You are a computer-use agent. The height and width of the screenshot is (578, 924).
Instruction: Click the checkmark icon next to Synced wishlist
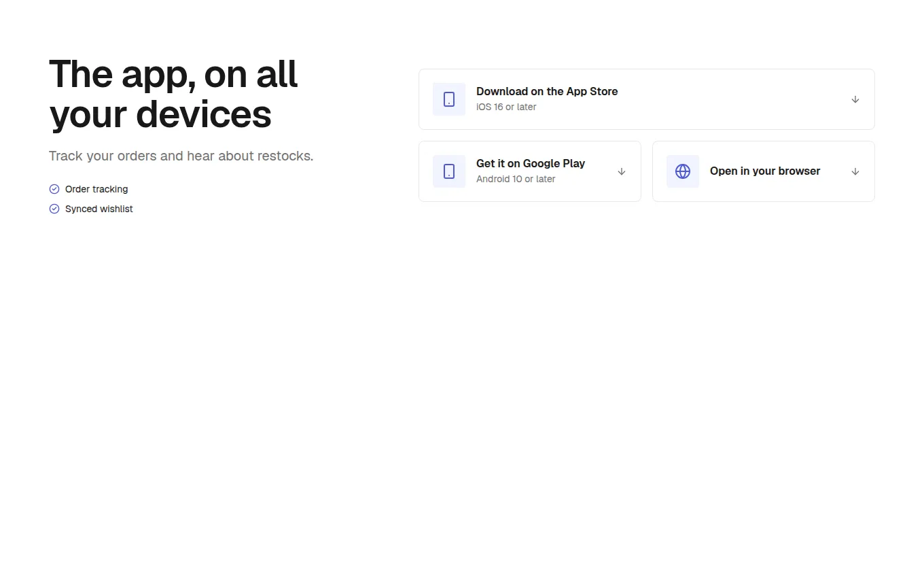coord(54,209)
